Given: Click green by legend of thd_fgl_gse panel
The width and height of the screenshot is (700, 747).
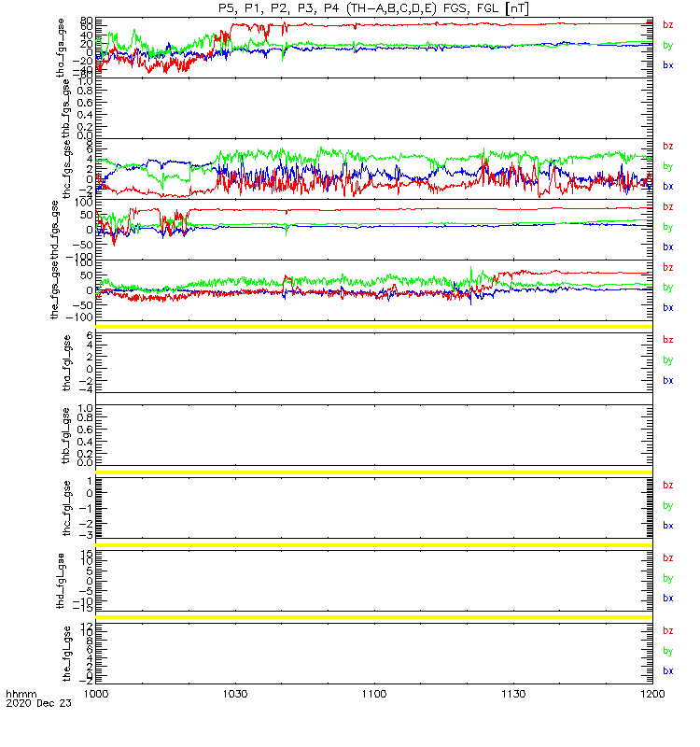Looking at the screenshot, I should (668, 578).
